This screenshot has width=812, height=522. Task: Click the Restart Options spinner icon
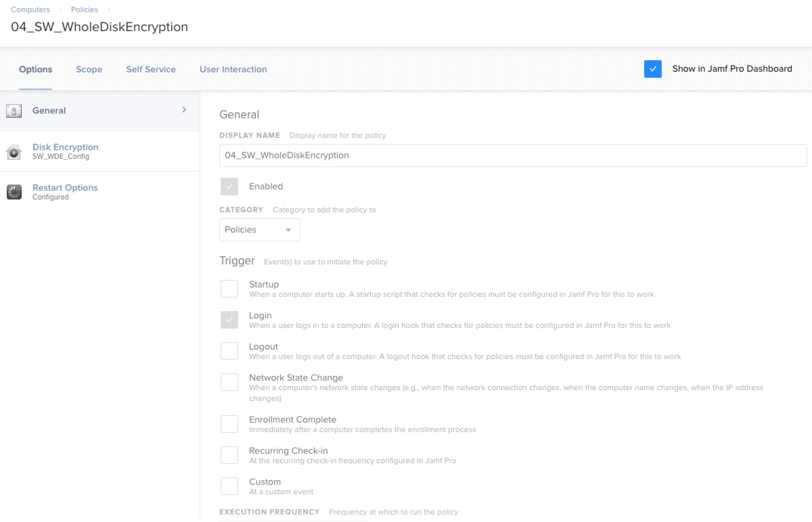[14, 192]
